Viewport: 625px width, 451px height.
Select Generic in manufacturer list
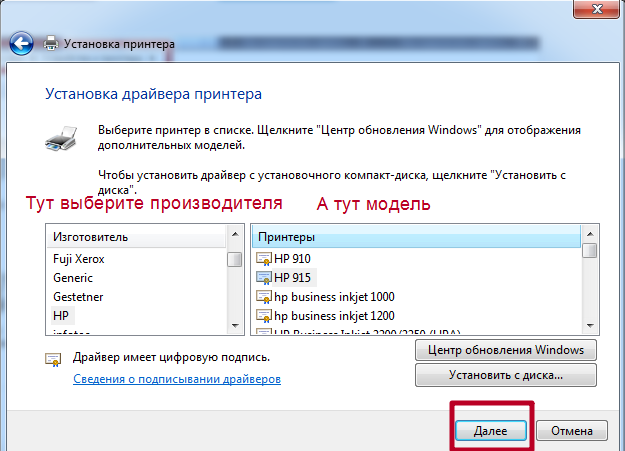tap(73, 278)
